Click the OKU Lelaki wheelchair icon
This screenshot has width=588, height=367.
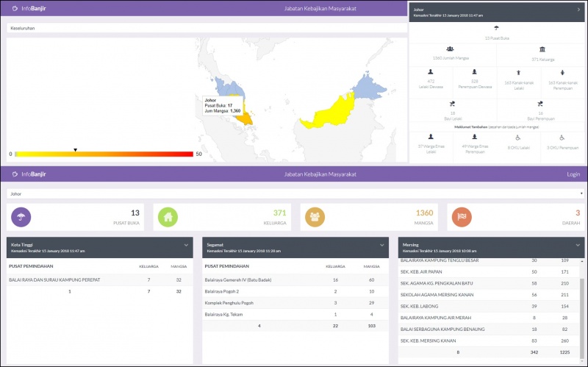pos(518,138)
